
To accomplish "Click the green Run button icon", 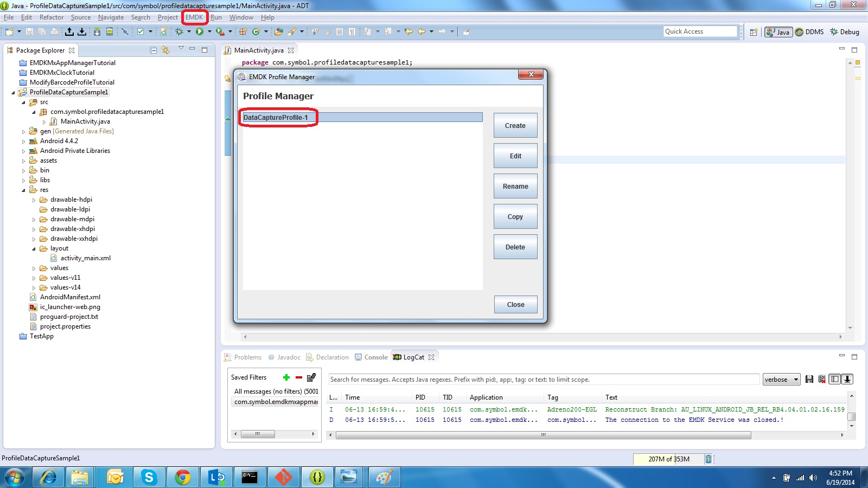I will pyautogui.click(x=200, y=31).
